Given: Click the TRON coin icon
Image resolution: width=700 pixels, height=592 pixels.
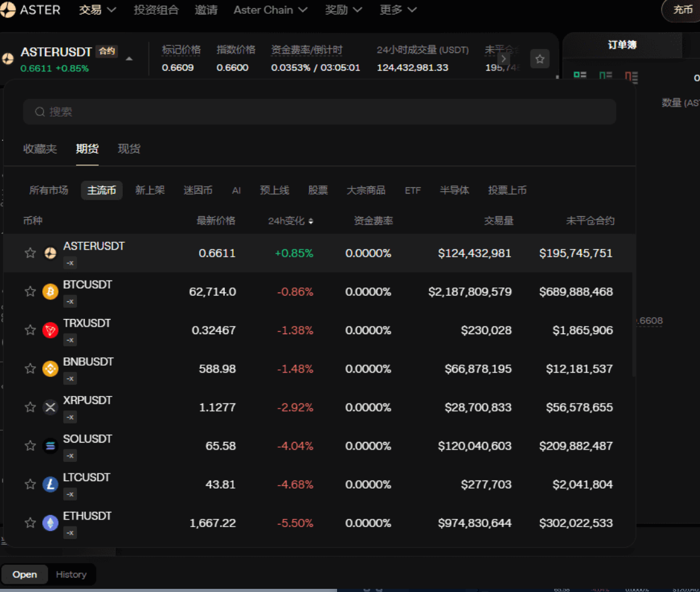Looking at the screenshot, I should 50,330.
